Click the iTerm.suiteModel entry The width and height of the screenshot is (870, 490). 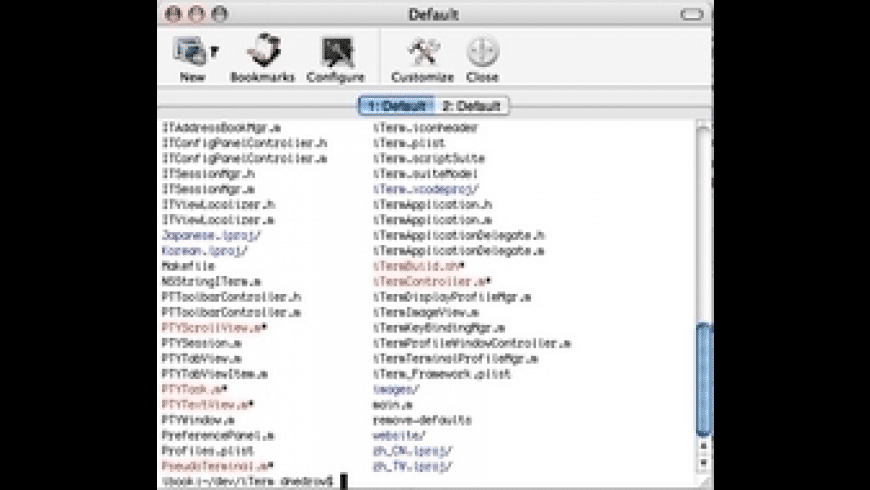pyautogui.click(x=426, y=174)
